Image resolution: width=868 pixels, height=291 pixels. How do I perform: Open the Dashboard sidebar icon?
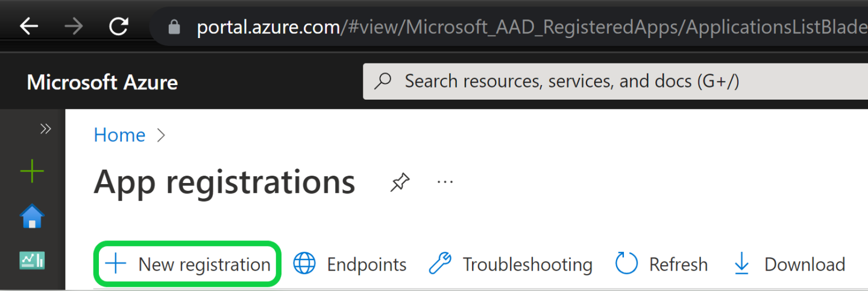(32, 260)
